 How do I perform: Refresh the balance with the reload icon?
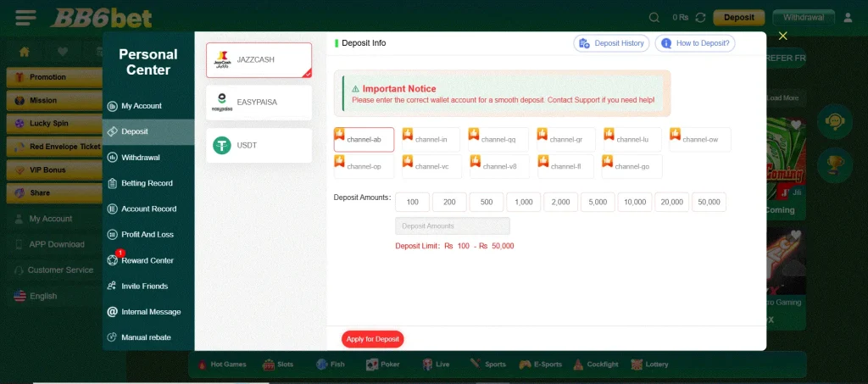[700, 18]
